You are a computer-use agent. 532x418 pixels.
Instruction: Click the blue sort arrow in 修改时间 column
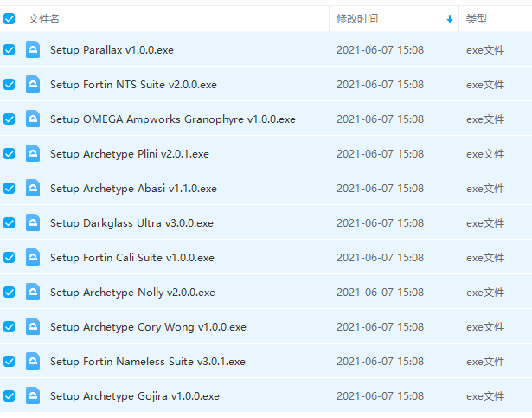tap(450, 19)
